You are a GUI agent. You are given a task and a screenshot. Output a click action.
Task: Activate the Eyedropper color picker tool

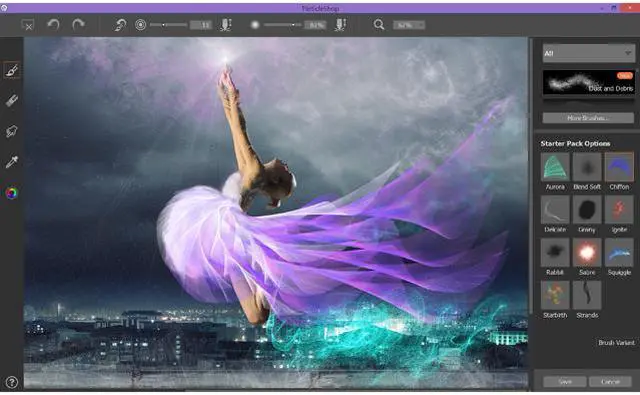[11, 162]
